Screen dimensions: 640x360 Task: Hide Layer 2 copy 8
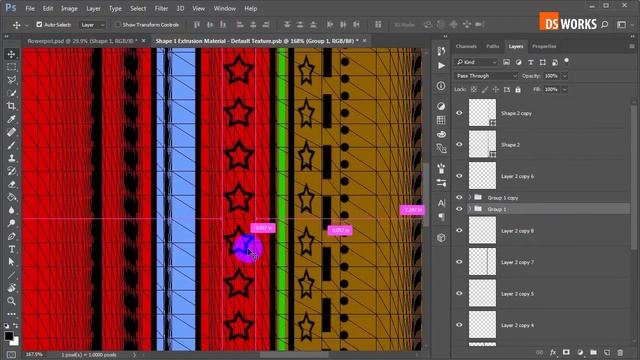tap(459, 231)
